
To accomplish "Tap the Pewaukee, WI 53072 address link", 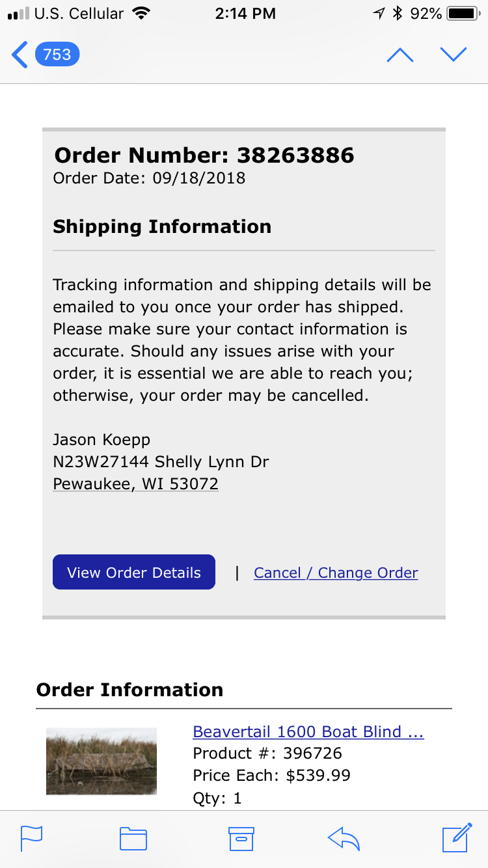I will 135,483.
